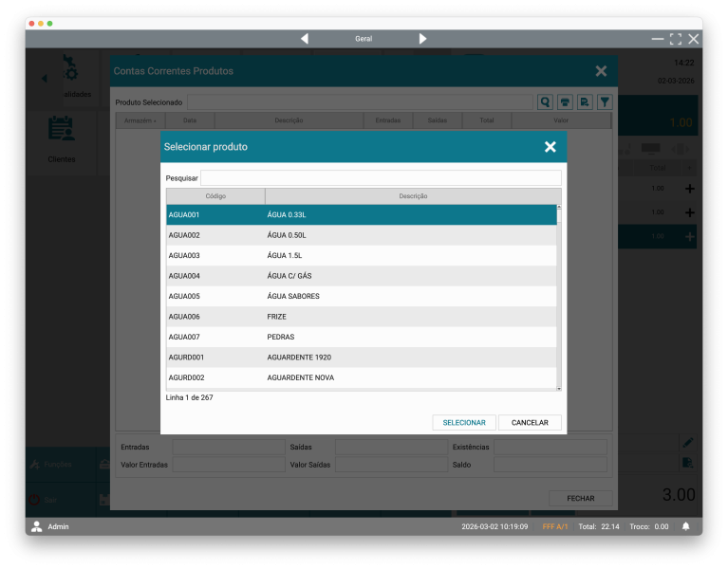Image resolution: width=728 pixels, height=569 pixels.
Task: Click the notification bell in status bar
Action: click(x=685, y=526)
